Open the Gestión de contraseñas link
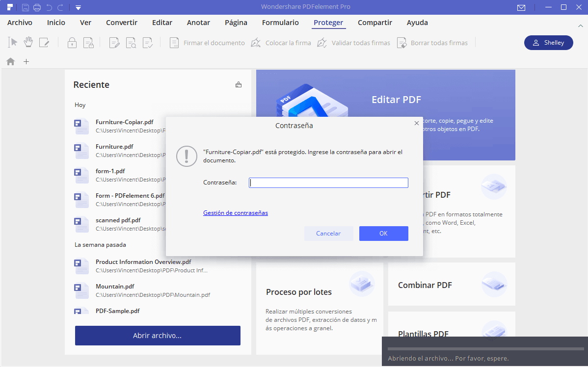The height and width of the screenshot is (367, 588). [x=236, y=212]
